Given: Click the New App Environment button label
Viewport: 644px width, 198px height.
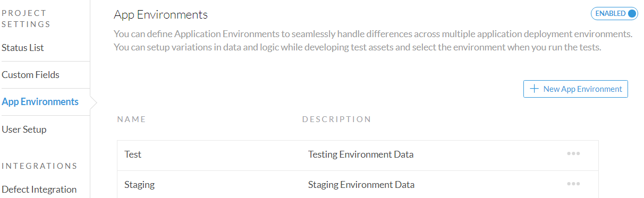Looking at the screenshot, I should [x=582, y=89].
